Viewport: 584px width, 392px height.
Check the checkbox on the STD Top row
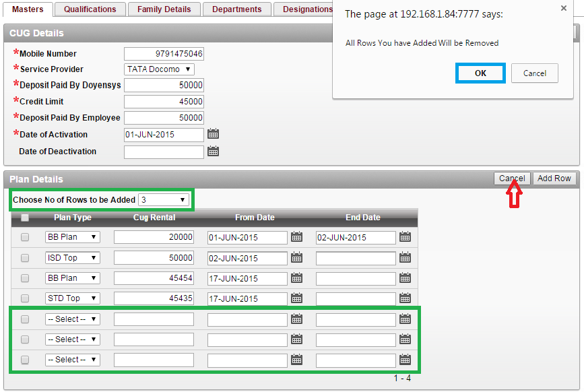(x=24, y=298)
